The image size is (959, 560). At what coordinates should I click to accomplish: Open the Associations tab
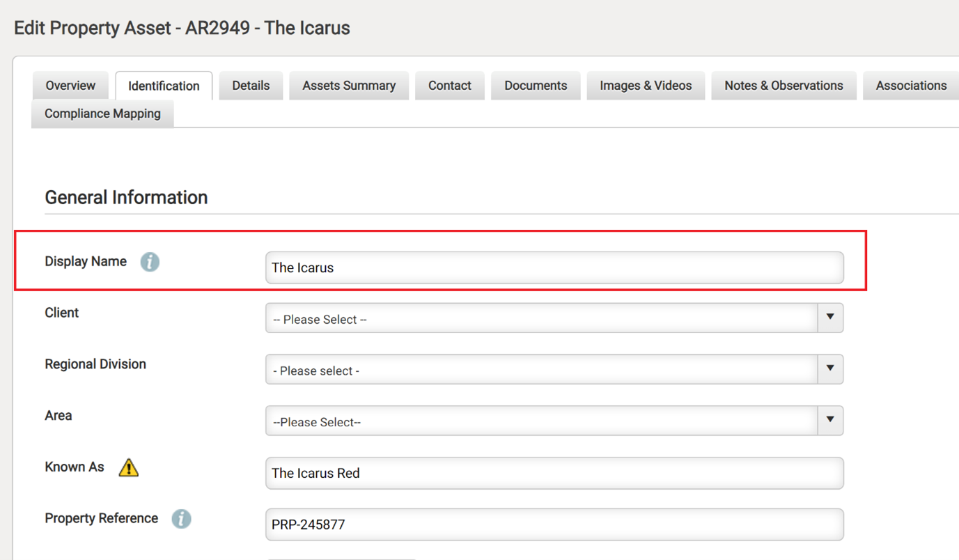pyautogui.click(x=911, y=86)
